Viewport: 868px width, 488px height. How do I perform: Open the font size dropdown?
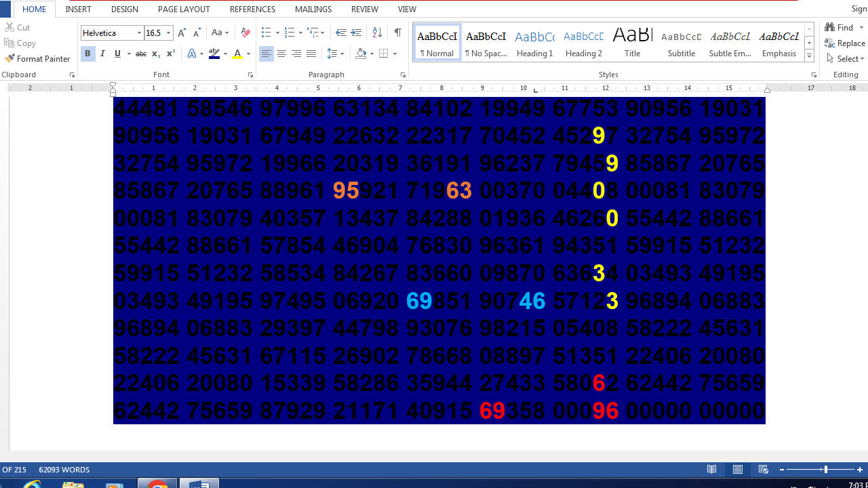[x=168, y=33]
